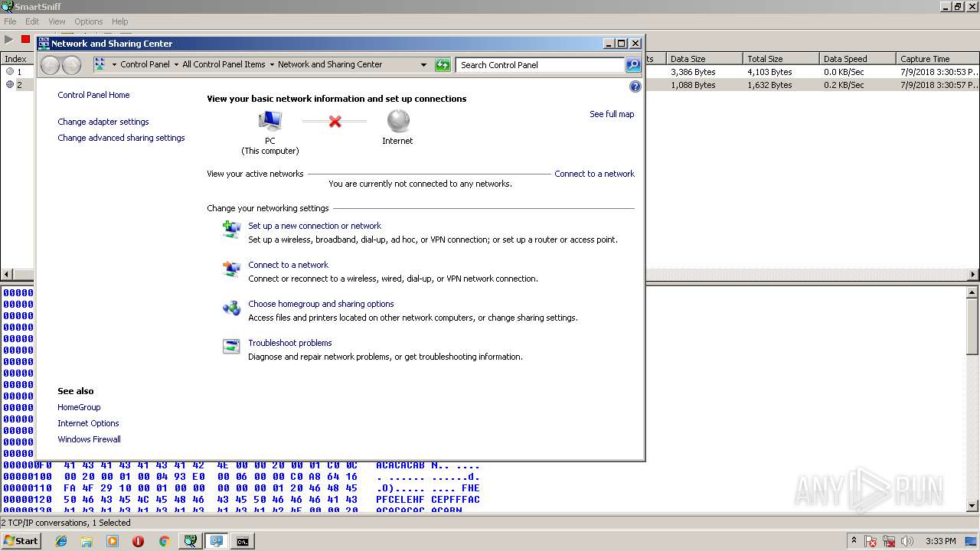This screenshot has width=980, height=551.
Task: Click the hex pane scroll down arrow
Action: (x=973, y=506)
